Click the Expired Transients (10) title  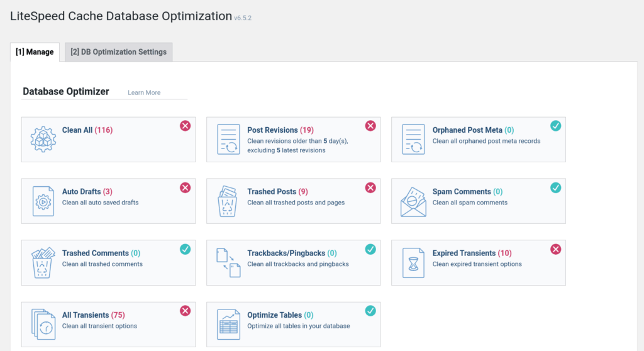click(472, 253)
